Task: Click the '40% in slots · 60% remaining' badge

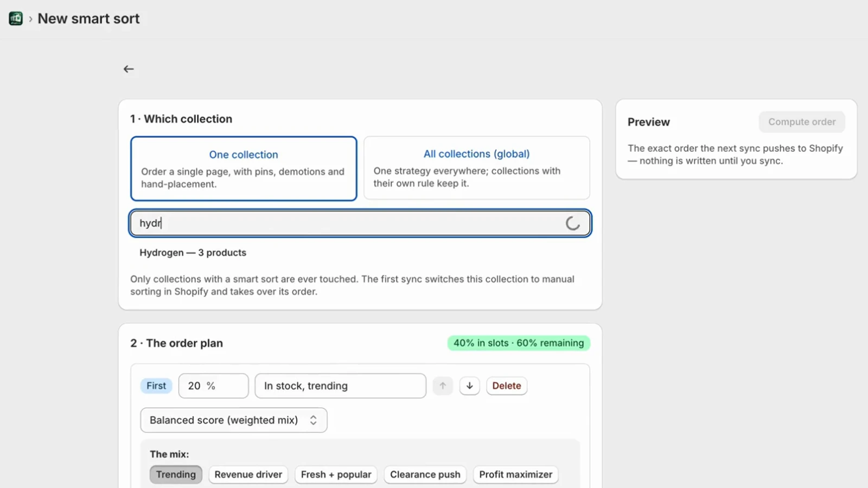Action: (519, 343)
